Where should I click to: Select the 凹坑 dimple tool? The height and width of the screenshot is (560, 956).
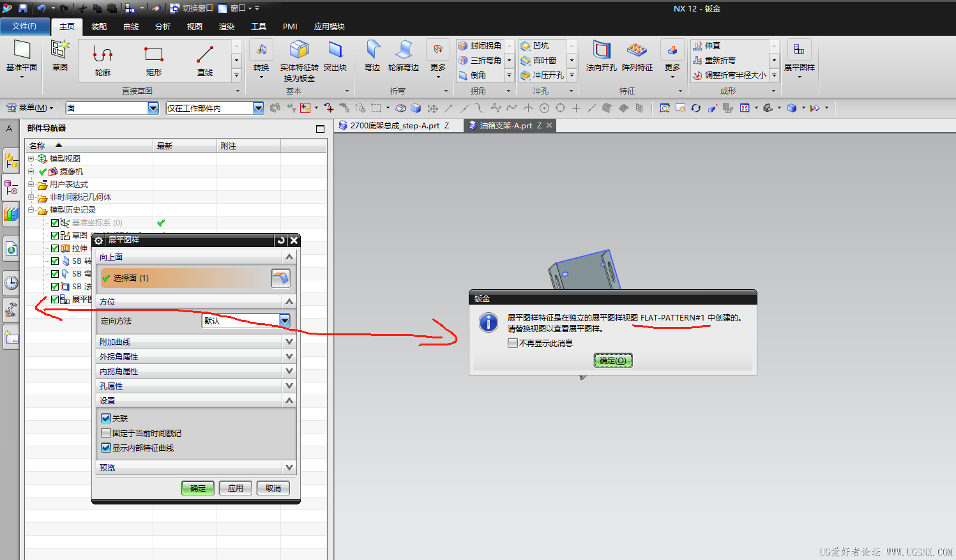point(535,46)
